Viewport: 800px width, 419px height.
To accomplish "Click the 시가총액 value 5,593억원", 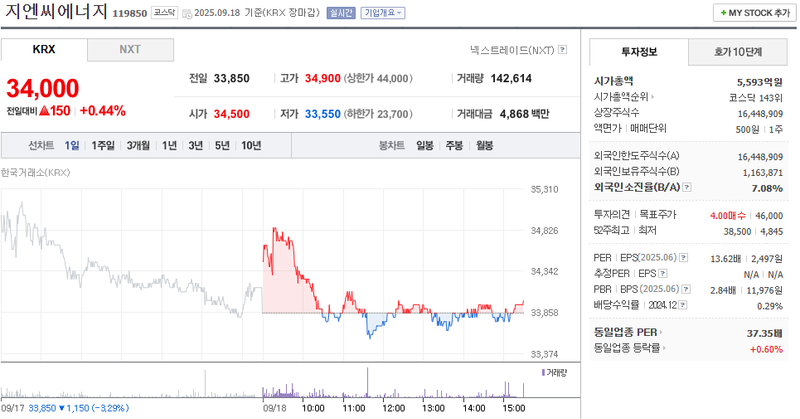I will click(760, 82).
